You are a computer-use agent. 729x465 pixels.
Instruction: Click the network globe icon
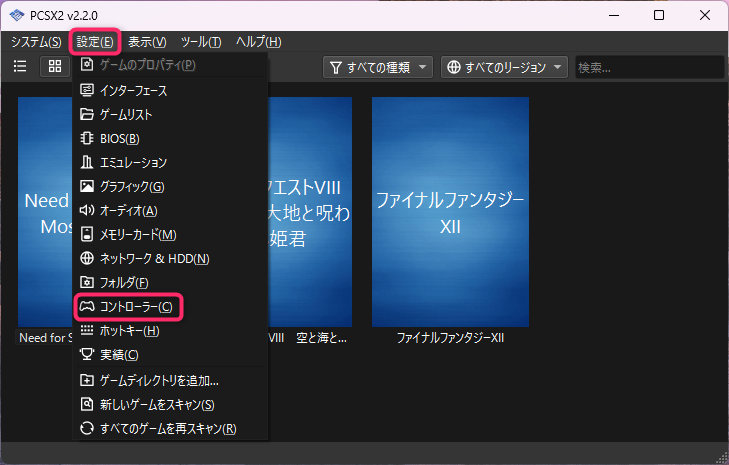[86, 258]
